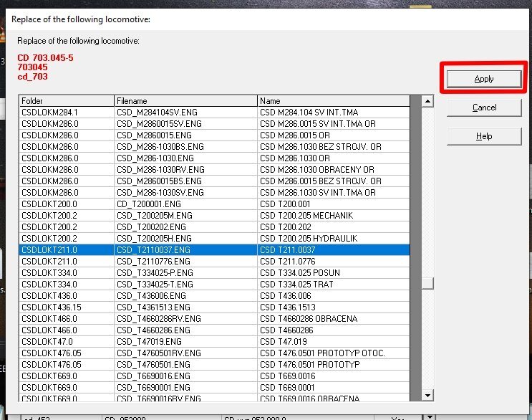This screenshot has height=420, width=532.
Task: Click the Apply button
Action: click(x=483, y=79)
